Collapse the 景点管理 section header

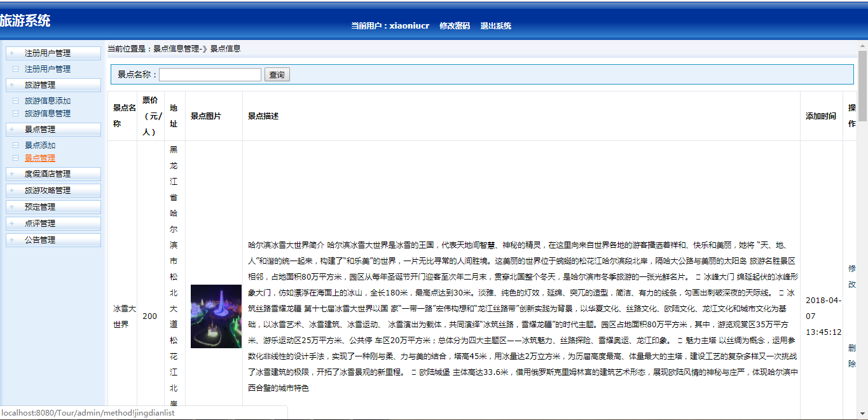tap(53, 129)
